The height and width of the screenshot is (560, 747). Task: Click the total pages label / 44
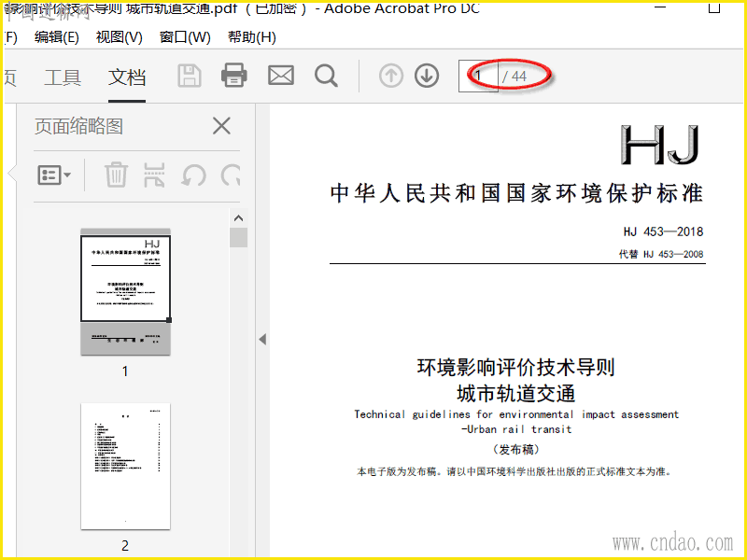[x=514, y=77]
